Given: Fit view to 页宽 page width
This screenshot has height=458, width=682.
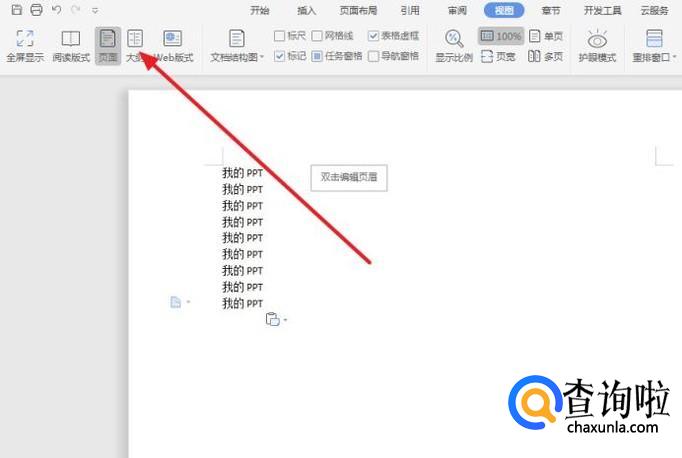Looking at the screenshot, I should [x=498, y=56].
